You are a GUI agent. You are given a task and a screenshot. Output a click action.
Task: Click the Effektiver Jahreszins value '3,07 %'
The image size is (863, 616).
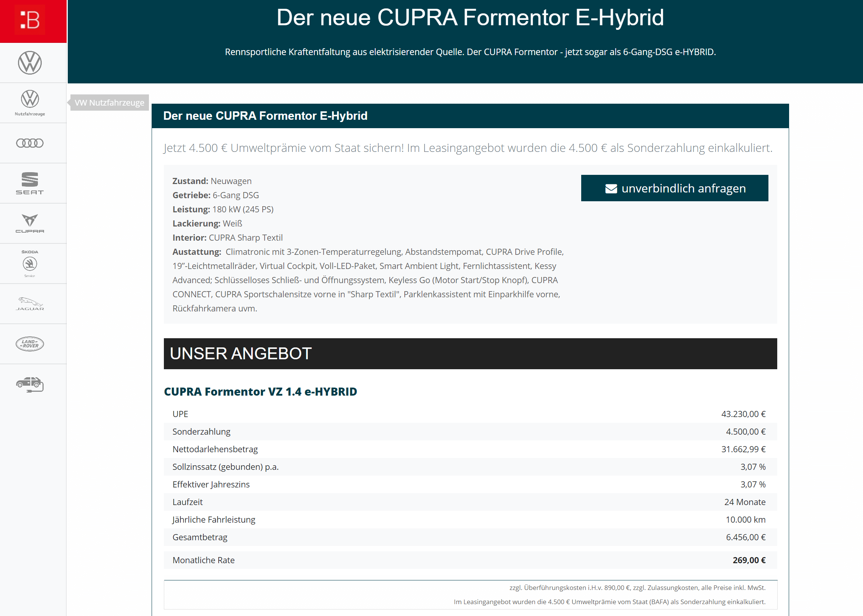(753, 484)
